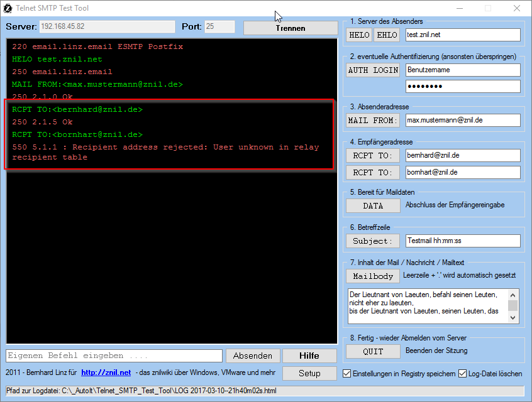This screenshot has width=532, height=402.
Task: Toggle the Log-Datei löschen checkbox
Action: [x=463, y=374]
